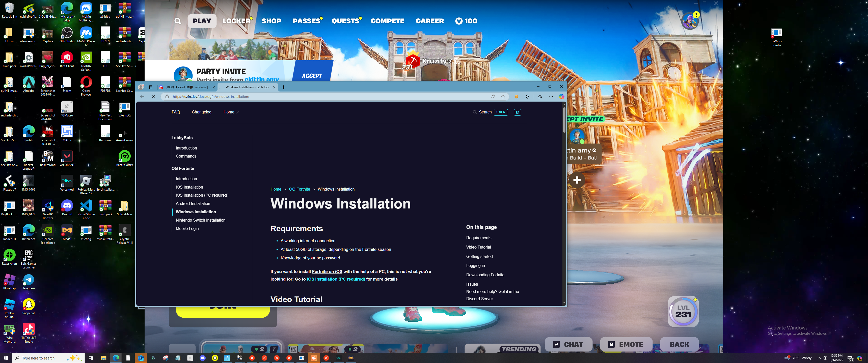Click the cookie extension icon in the toolbar

516,97
